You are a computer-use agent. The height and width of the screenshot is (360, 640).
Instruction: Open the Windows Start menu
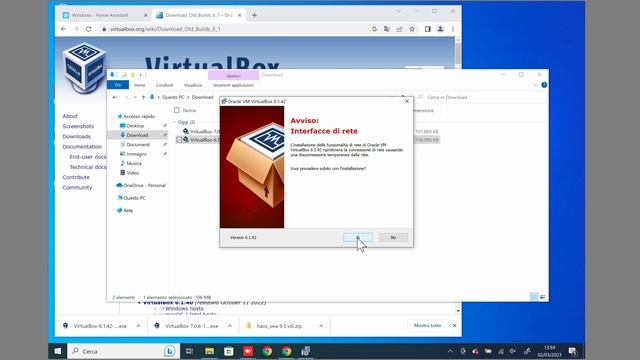click(x=58, y=351)
